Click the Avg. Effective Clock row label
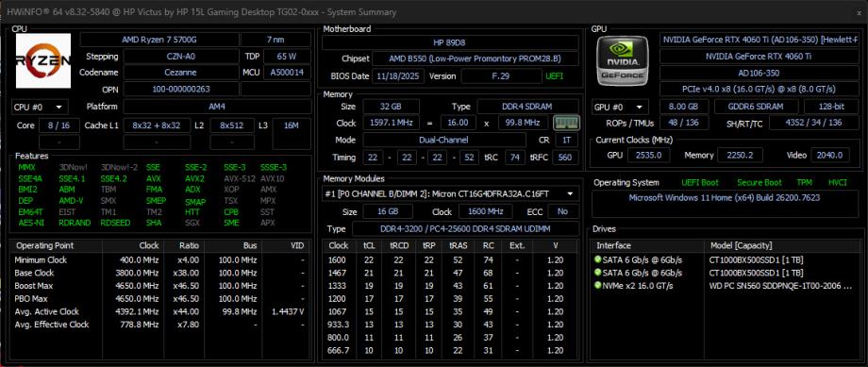Screen dimensions: 868x367 pyautogui.click(x=52, y=325)
